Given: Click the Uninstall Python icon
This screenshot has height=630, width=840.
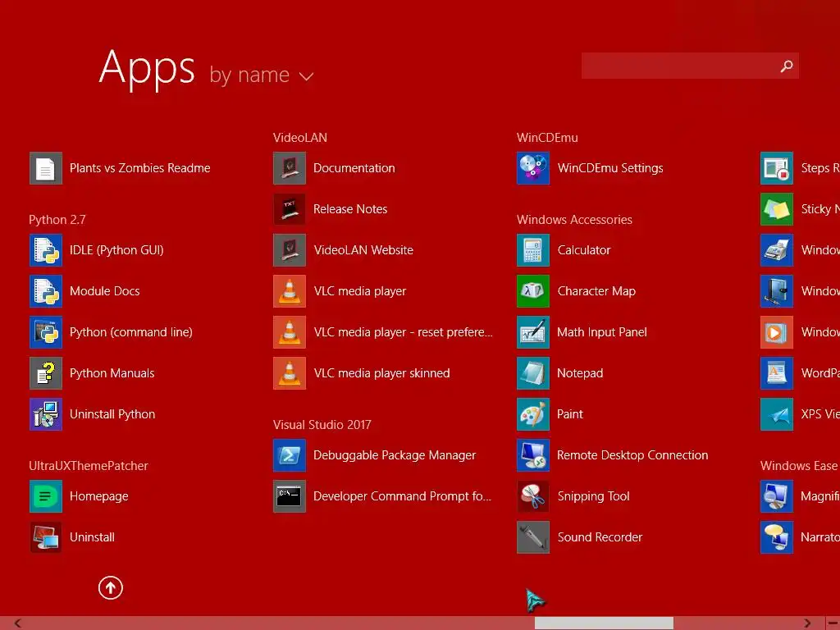Looking at the screenshot, I should 46,414.
